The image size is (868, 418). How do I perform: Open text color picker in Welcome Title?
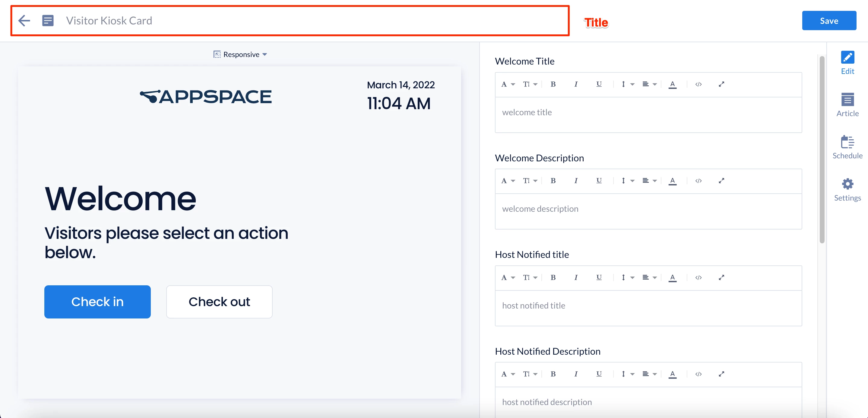tap(673, 84)
